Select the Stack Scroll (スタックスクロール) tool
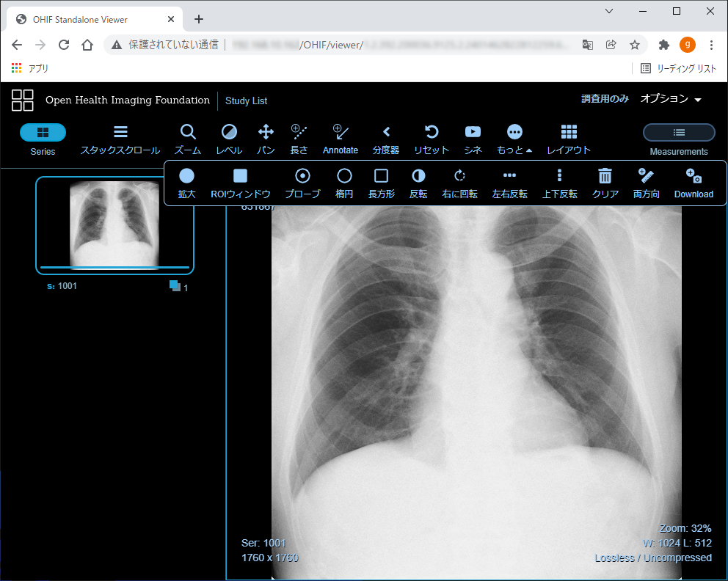 coord(120,139)
